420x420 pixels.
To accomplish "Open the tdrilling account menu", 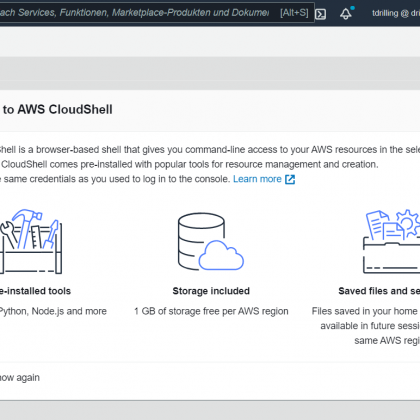I will [396, 13].
